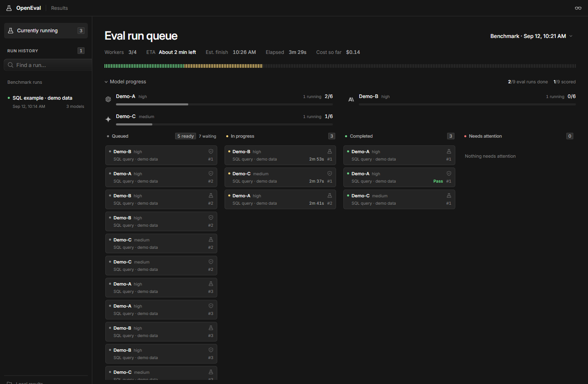The height and width of the screenshot is (384, 588).
Task: Click shield icon on in-progress Demo-C card
Action: (330, 174)
